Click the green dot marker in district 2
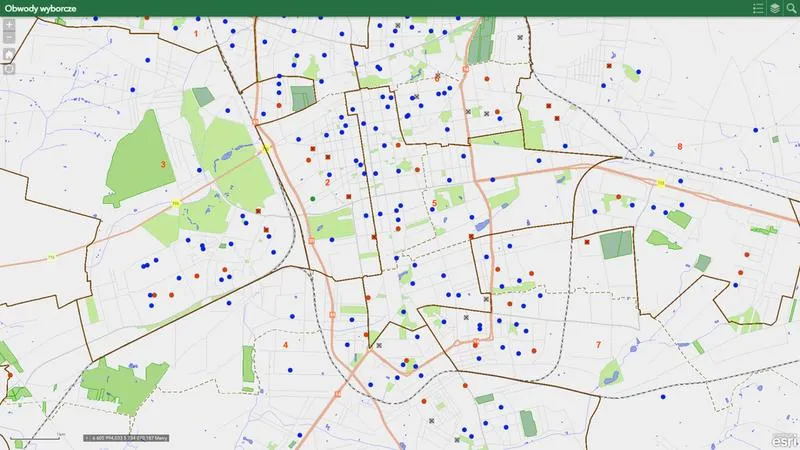 coord(313,198)
